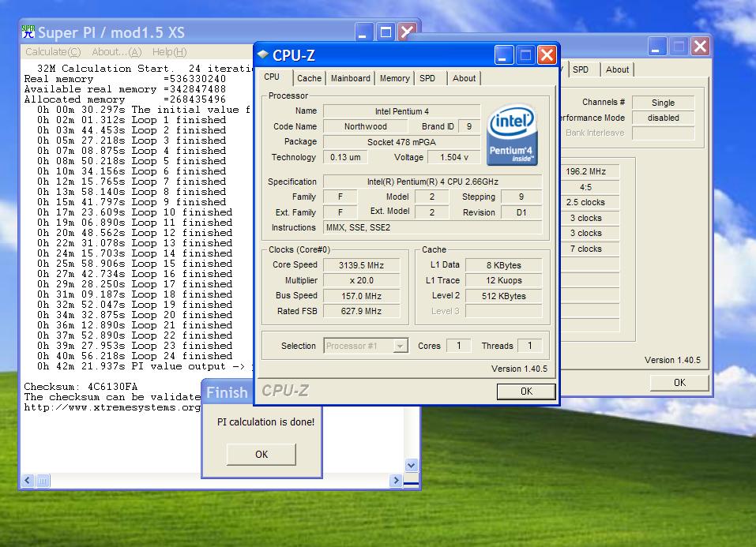Click the PI calculation is done message
This screenshot has height=547, width=756.
point(265,422)
